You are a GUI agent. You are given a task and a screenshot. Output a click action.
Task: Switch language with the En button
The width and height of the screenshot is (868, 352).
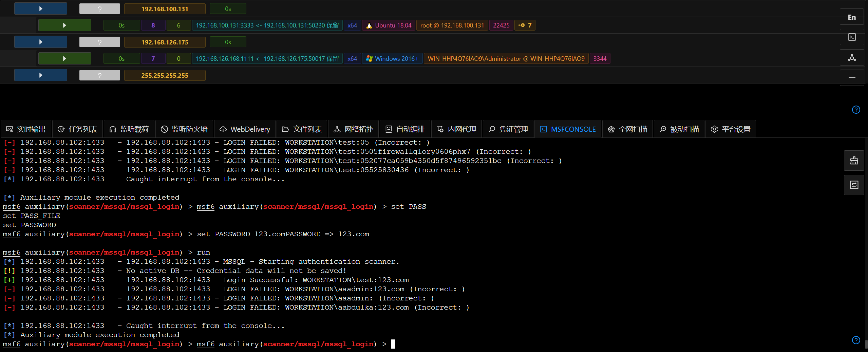pyautogui.click(x=852, y=17)
